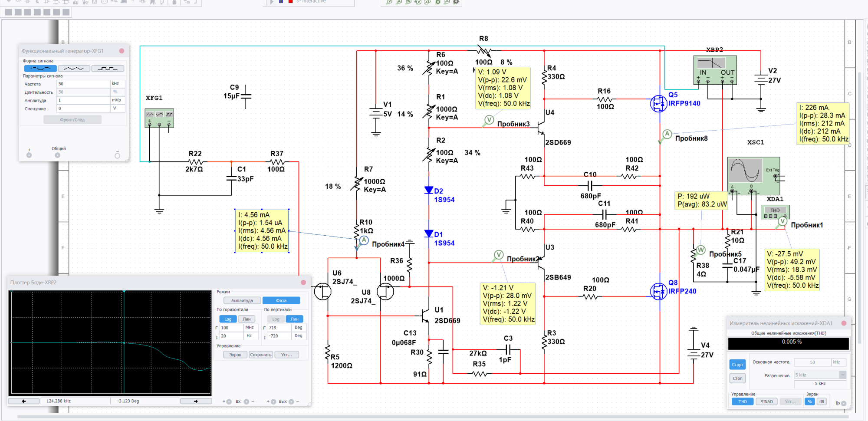868x421 pixels.
Task: Select square waveform in function generator
Action: pyautogui.click(x=108, y=69)
